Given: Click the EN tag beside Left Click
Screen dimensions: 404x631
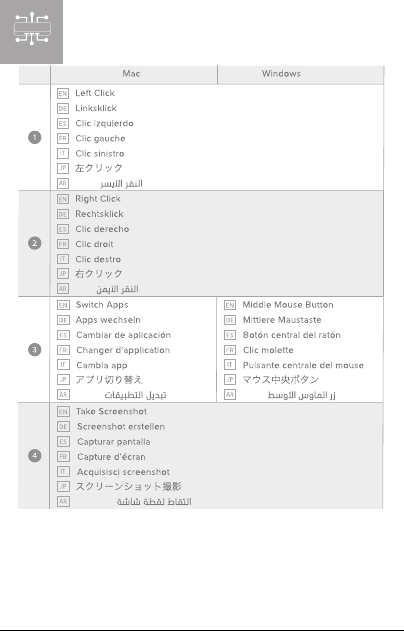Looking at the screenshot, I should click(x=63, y=94).
